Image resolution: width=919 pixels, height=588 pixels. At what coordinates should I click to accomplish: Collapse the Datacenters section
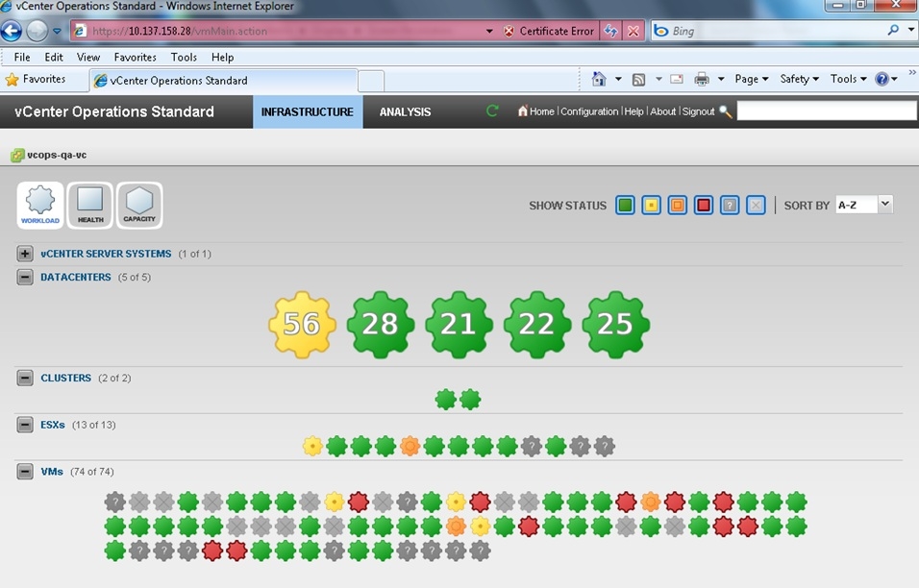pos(25,277)
